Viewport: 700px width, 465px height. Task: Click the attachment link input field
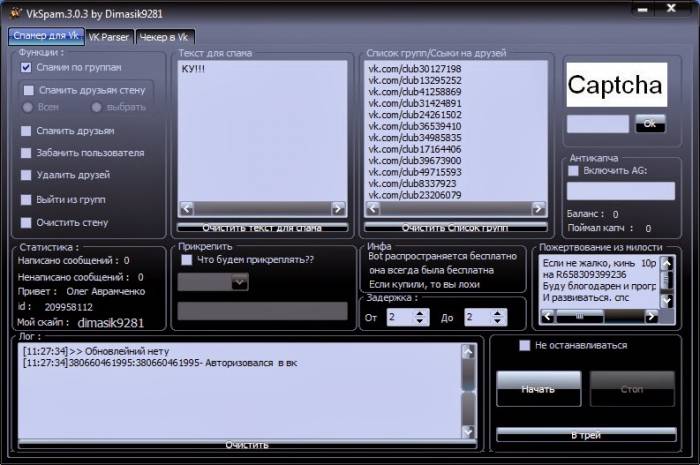pyautogui.click(x=262, y=311)
